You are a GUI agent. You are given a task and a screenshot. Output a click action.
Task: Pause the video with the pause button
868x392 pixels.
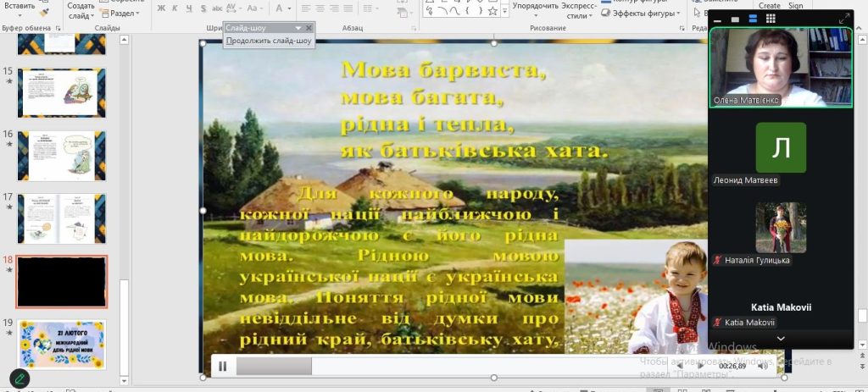[x=223, y=366]
